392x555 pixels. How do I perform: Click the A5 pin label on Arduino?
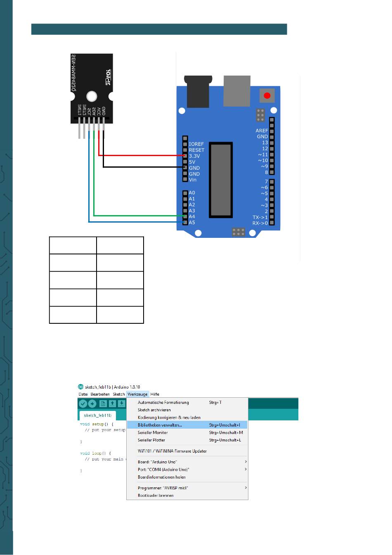[192, 223]
